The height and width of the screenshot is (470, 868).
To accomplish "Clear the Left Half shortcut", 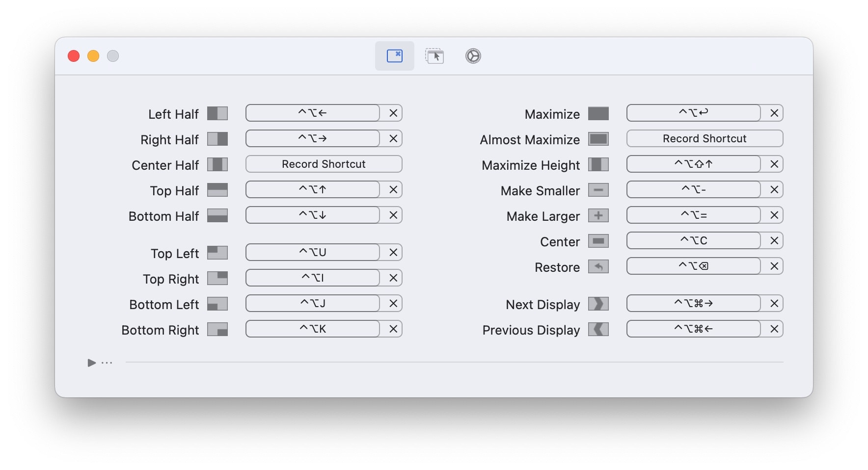I will click(x=393, y=113).
